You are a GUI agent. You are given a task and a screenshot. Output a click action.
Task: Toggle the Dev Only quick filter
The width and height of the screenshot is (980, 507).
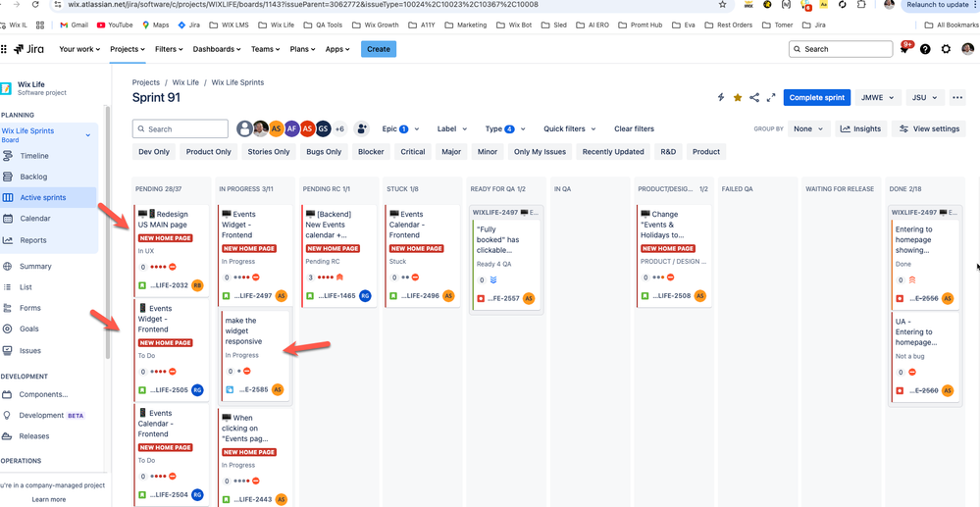coord(154,151)
